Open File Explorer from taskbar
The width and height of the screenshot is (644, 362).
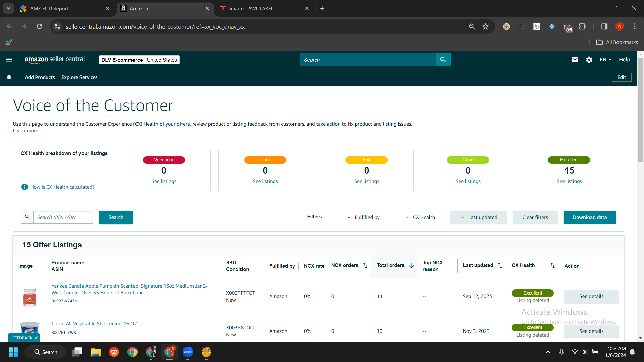96,352
